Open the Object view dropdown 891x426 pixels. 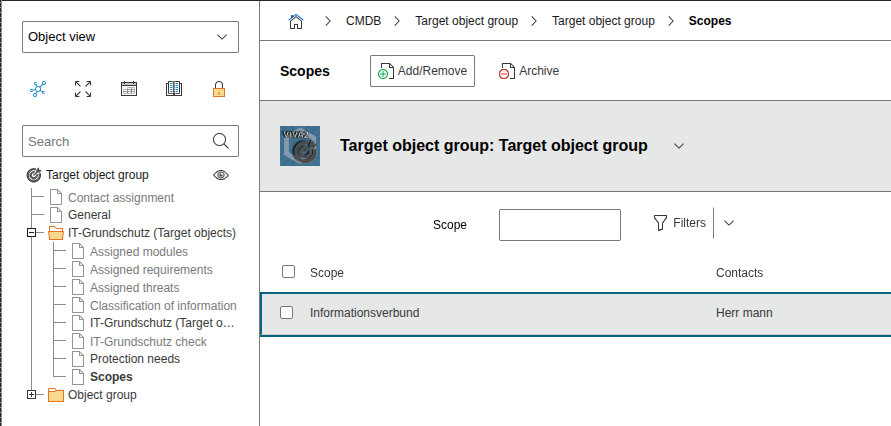pos(130,37)
